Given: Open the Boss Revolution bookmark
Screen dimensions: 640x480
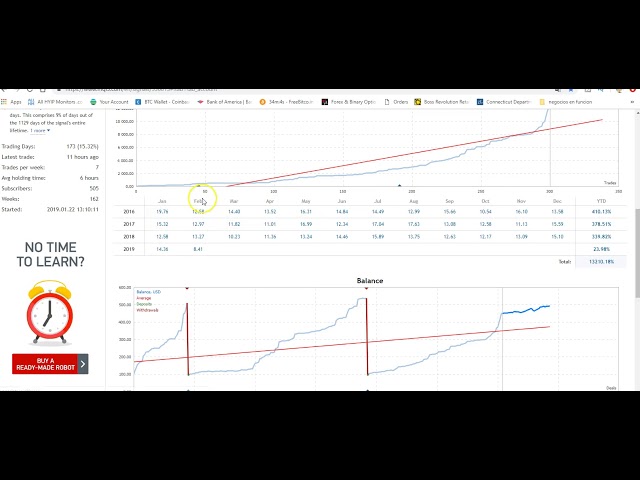Looking at the screenshot, I should tap(445, 101).
